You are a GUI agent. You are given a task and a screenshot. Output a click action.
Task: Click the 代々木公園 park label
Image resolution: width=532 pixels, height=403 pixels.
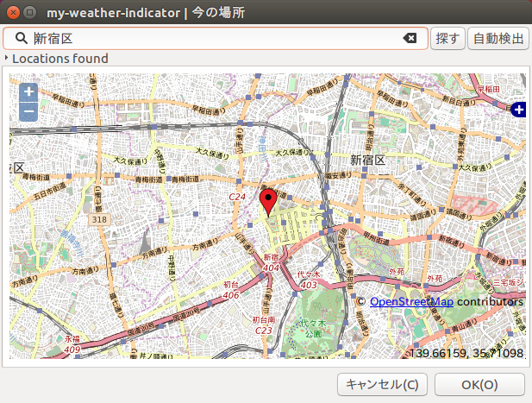(313, 329)
